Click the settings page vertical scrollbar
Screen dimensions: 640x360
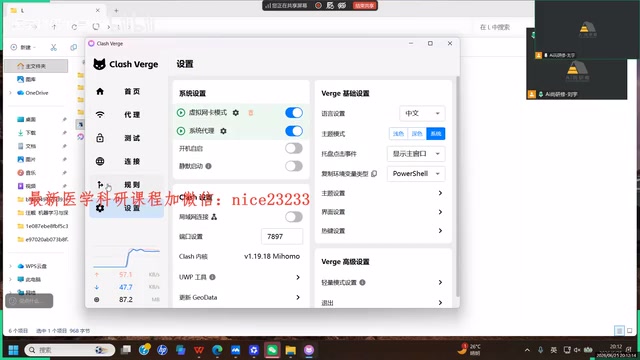click(x=457, y=186)
